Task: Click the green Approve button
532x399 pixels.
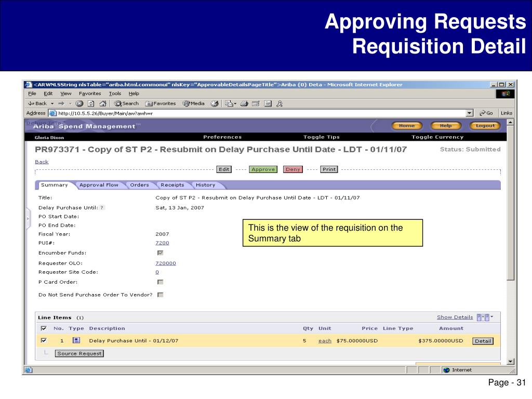Action: click(263, 169)
